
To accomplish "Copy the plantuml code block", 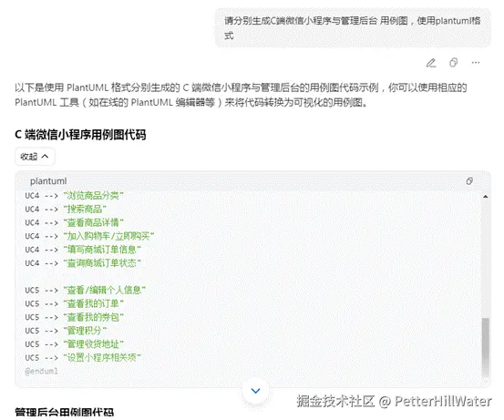I will (x=469, y=181).
